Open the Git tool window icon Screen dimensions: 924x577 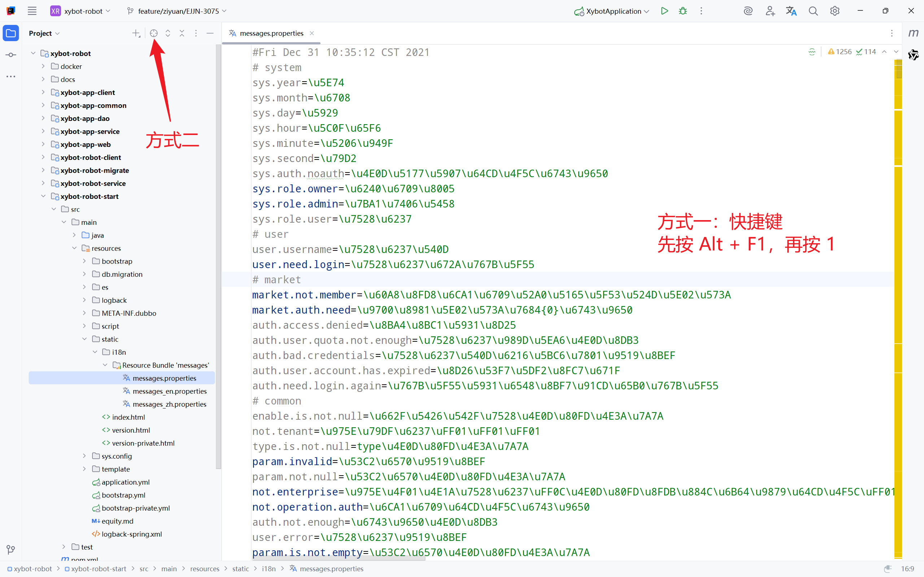click(x=11, y=550)
